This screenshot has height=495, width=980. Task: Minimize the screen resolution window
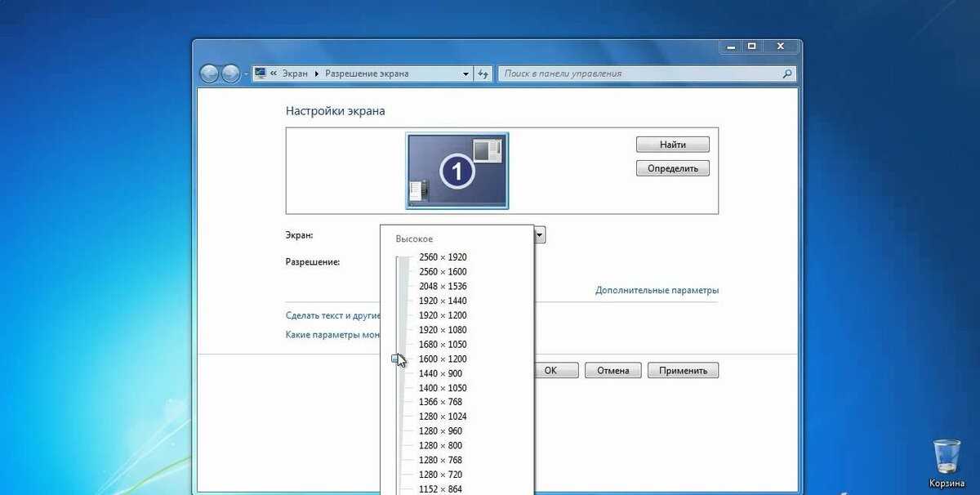pyautogui.click(x=731, y=47)
